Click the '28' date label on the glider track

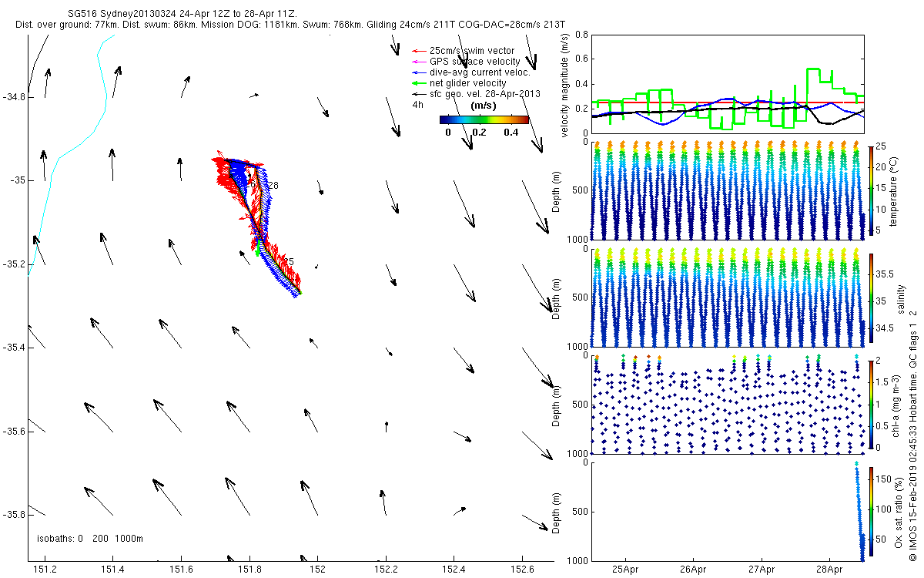[x=273, y=186]
